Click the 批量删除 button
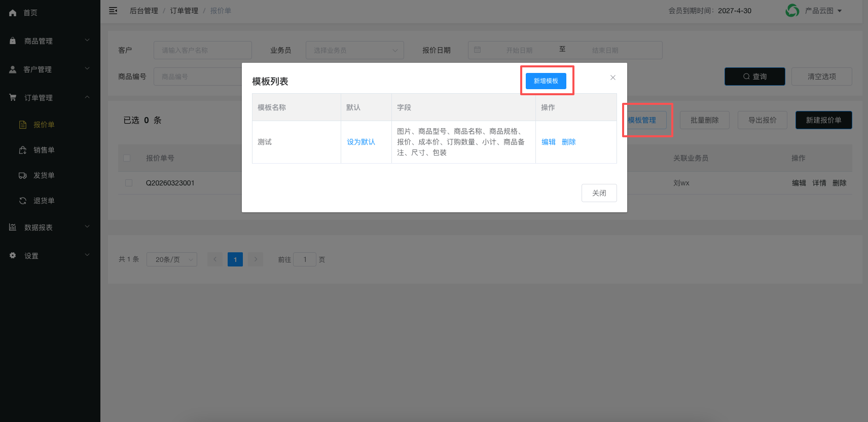This screenshot has height=422, width=868. (x=705, y=120)
